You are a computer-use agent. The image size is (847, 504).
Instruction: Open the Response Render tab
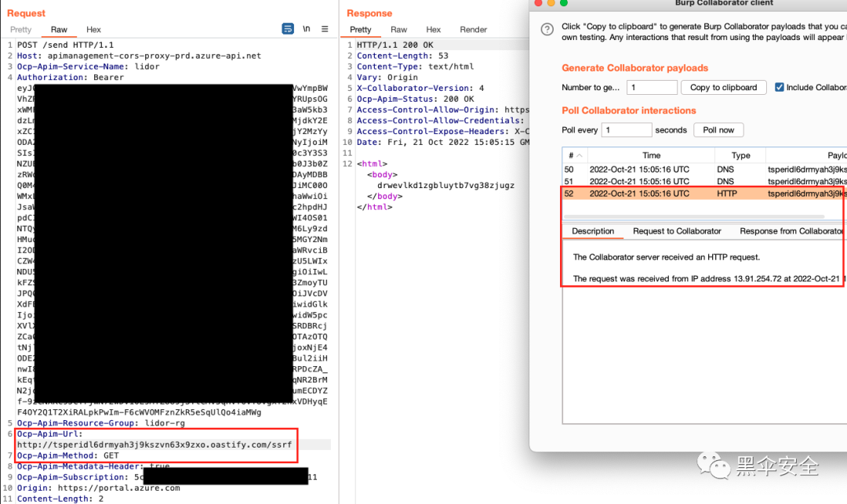473,29
